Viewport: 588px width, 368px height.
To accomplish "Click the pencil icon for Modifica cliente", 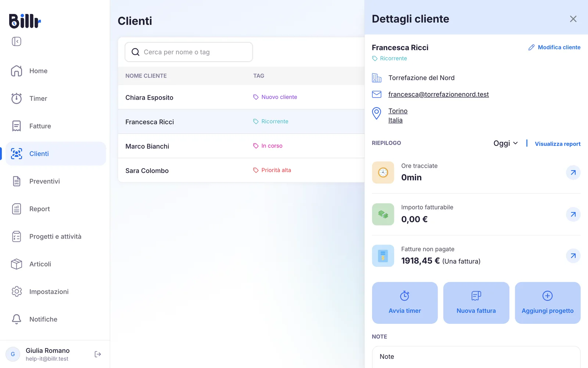I will tap(531, 47).
